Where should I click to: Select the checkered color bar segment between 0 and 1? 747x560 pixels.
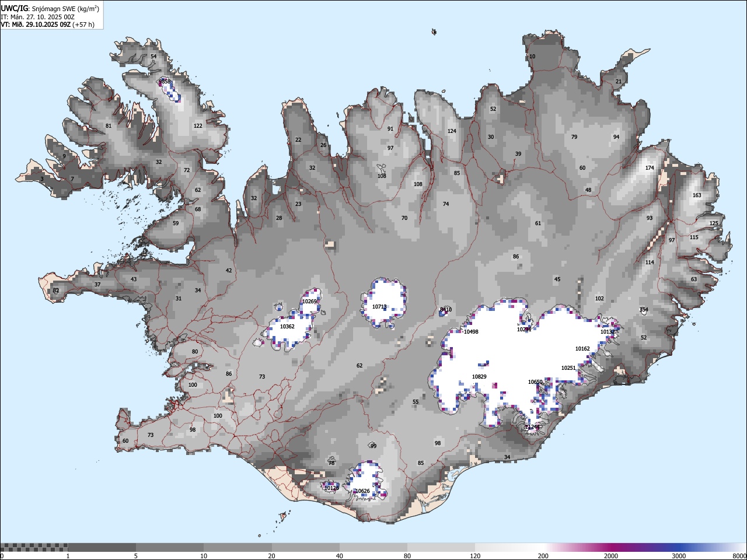click(x=34, y=547)
